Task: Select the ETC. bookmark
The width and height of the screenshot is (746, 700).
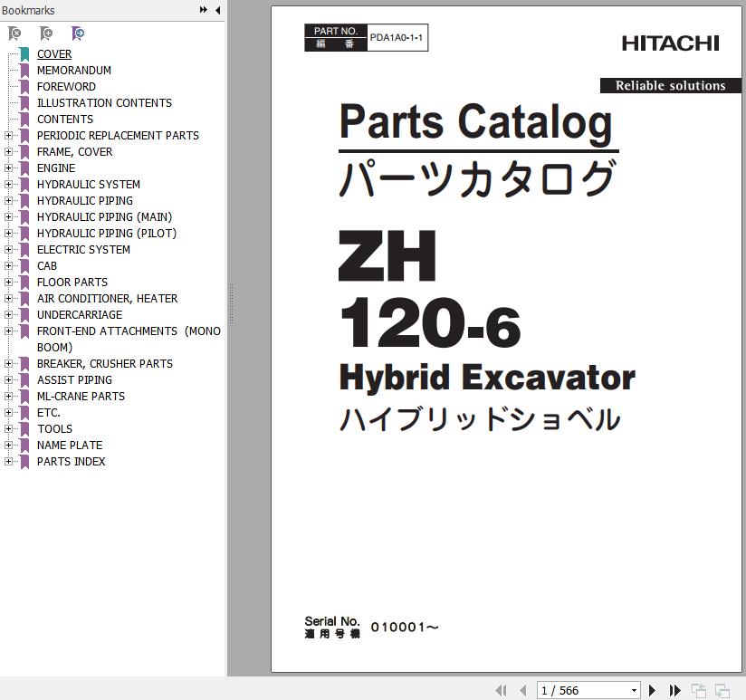Action: (49, 413)
